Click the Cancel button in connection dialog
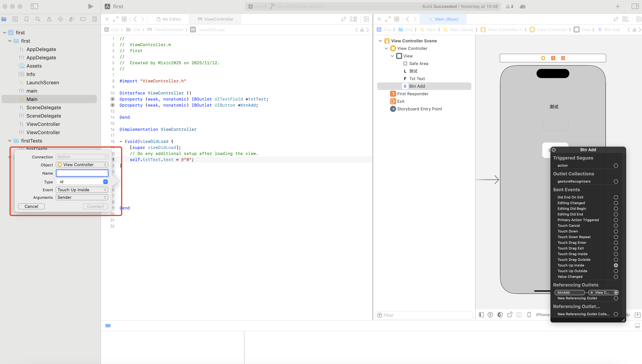The image size is (642, 364). click(x=31, y=206)
